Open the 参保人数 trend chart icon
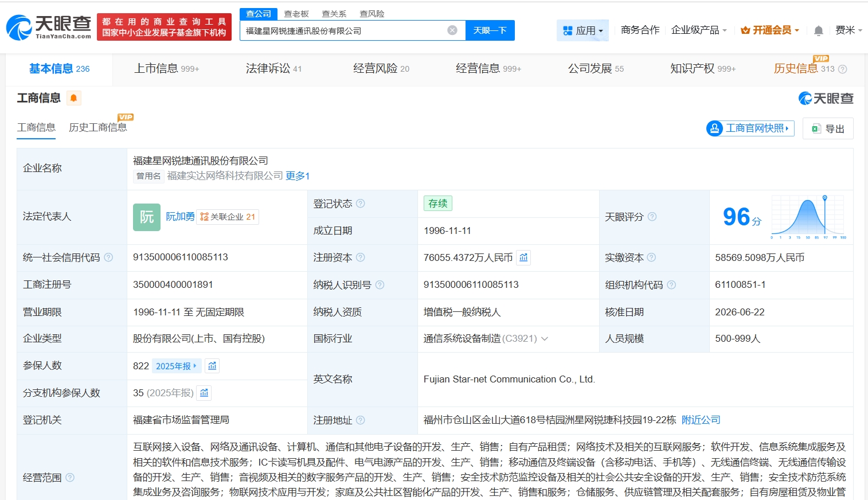 coord(212,366)
